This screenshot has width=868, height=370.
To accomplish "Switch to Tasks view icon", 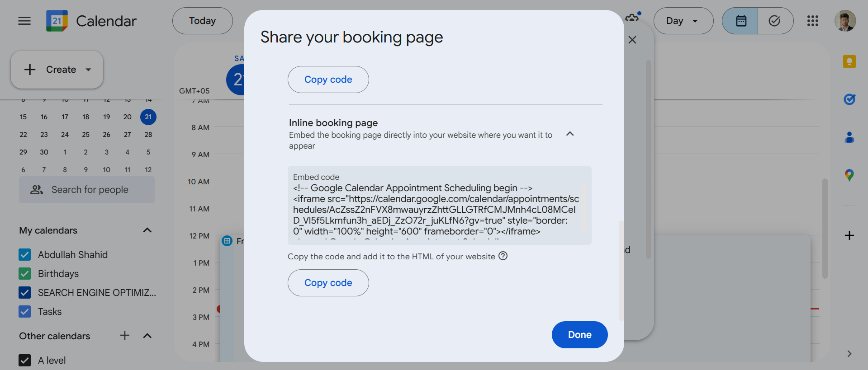I will [775, 21].
